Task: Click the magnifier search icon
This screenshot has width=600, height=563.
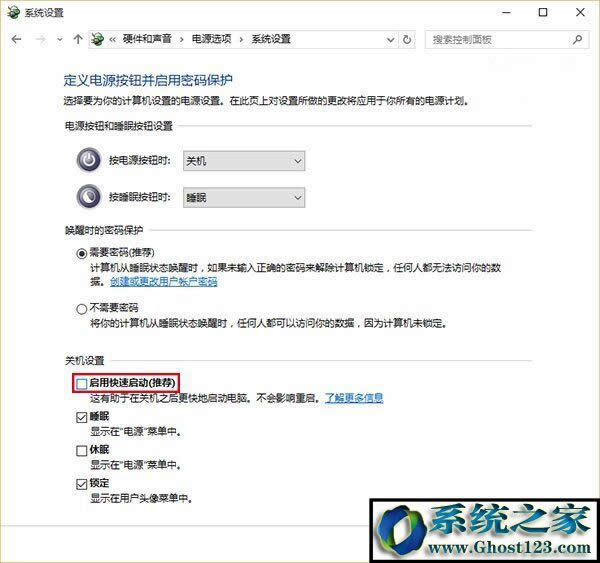Action: [x=578, y=39]
